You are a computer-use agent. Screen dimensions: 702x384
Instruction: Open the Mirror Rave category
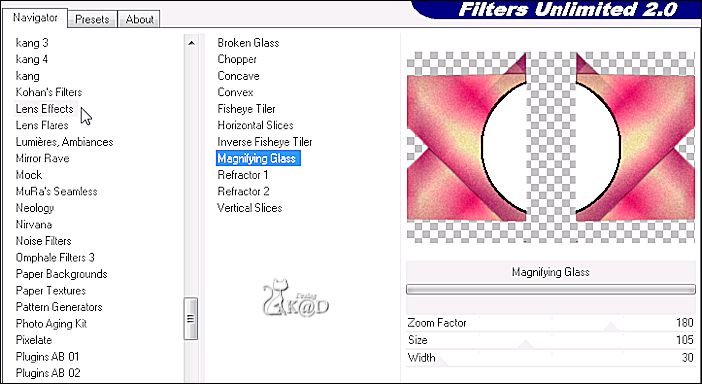click(x=43, y=158)
